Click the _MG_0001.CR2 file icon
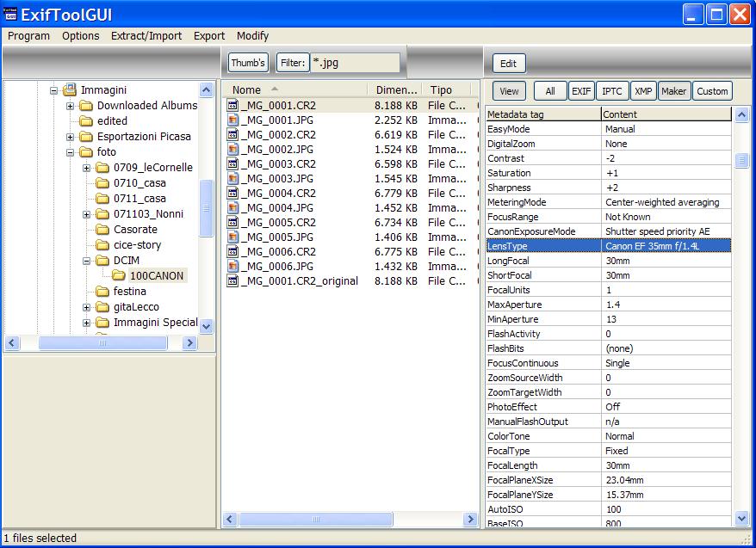Viewport: 756px width, 548px height. coord(231,105)
